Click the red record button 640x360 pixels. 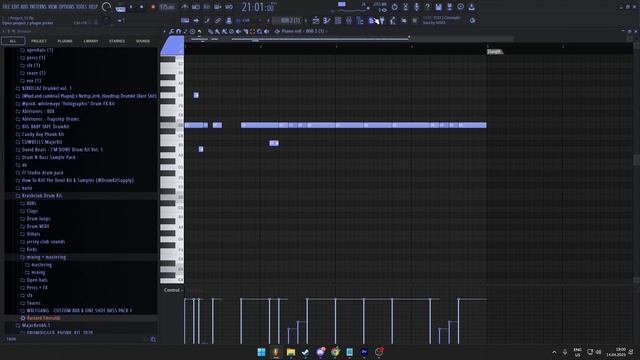(153, 7)
